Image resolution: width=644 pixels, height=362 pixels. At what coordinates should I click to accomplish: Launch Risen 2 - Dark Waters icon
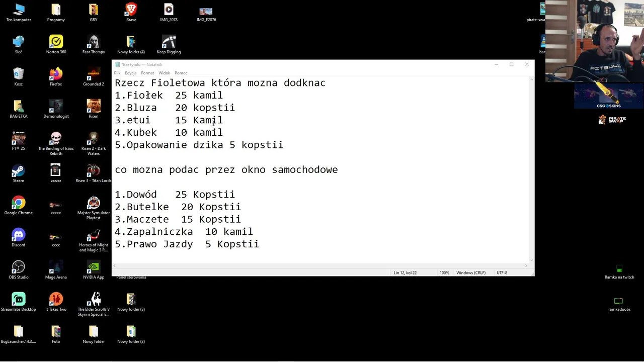94,143
